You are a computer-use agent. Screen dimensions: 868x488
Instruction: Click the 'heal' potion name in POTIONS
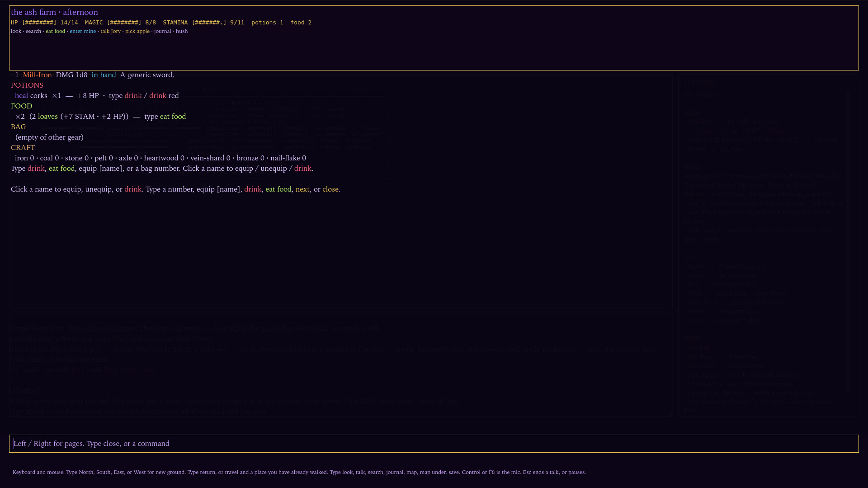tap(21, 96)
